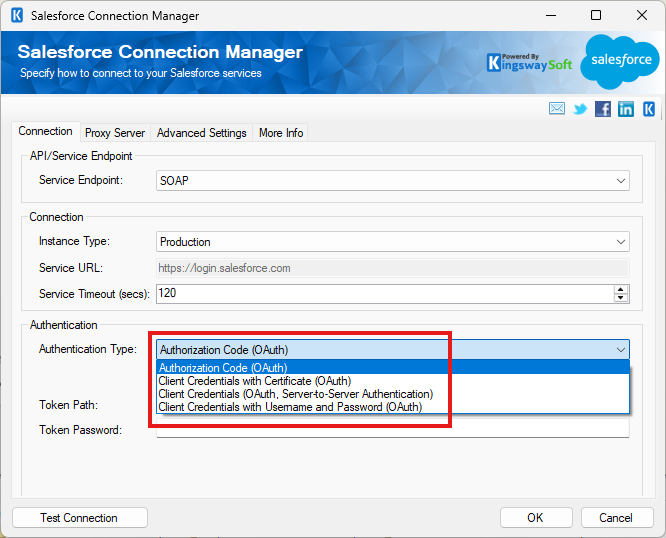The height and width of the screenshot is (538, 666).
Task: Close the Salesforce Connection Manager window
Action: coord(642,15)
